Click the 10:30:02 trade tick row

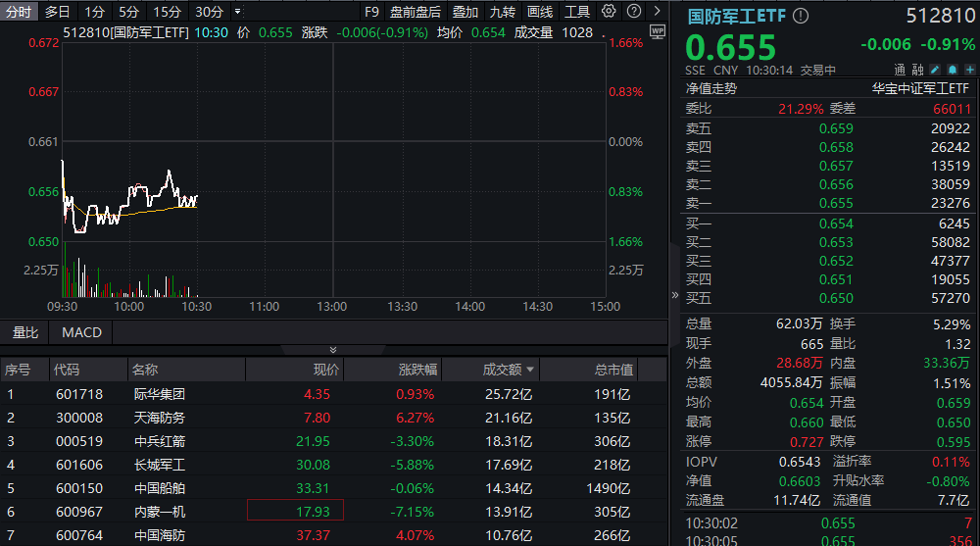pyautogui.click(x=828, y=522)
